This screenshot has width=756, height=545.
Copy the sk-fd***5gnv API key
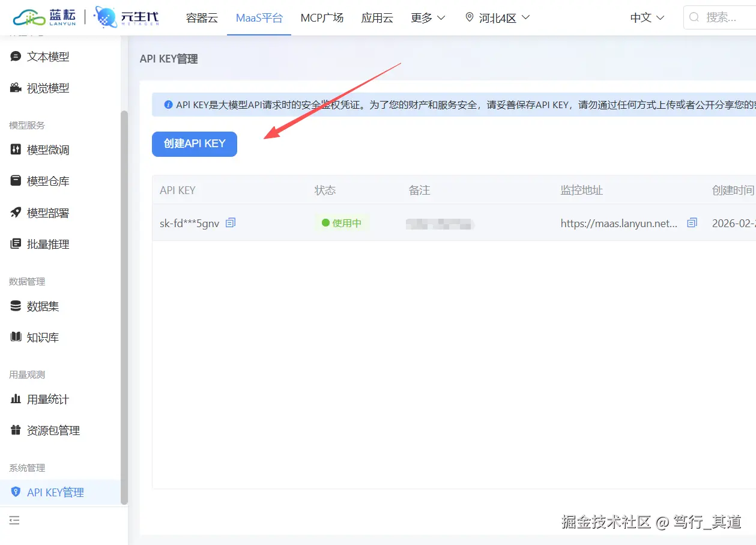click(x=231, y=222)
